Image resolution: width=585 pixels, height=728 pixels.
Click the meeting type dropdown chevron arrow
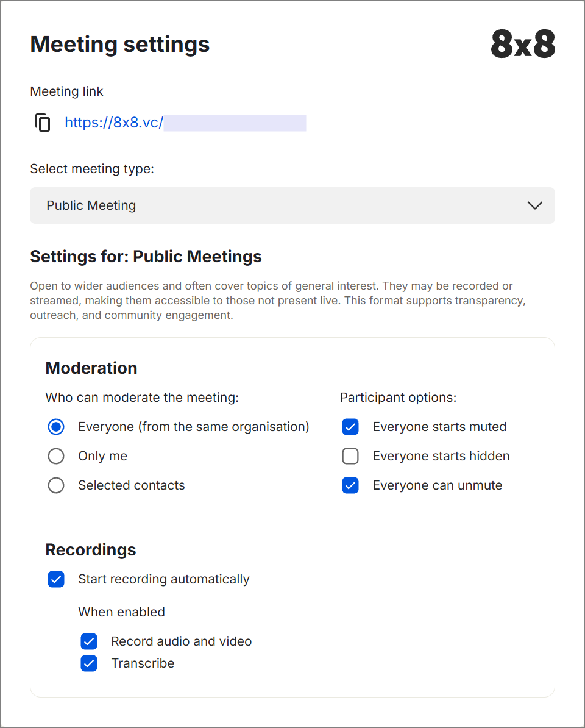point(534,205)
